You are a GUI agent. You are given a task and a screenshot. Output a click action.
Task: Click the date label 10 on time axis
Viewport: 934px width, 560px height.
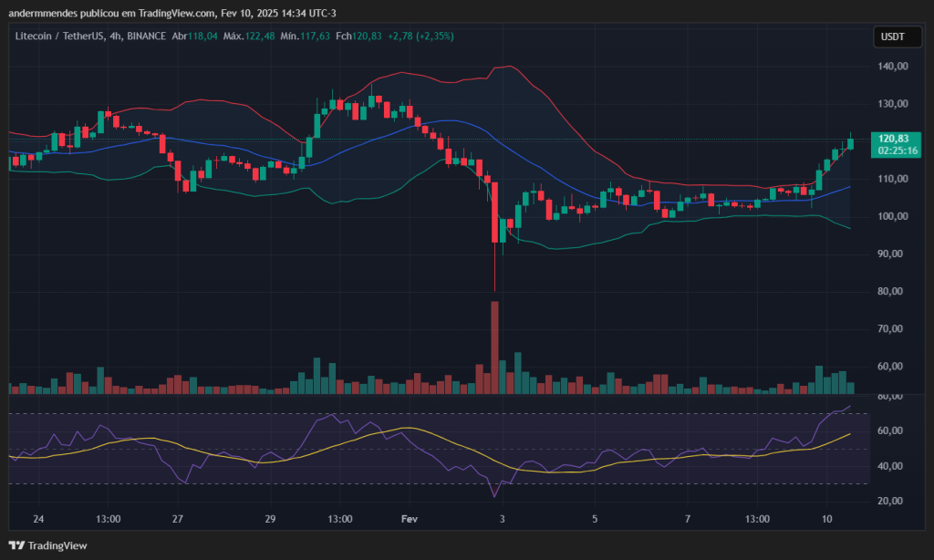pos(826,519)
